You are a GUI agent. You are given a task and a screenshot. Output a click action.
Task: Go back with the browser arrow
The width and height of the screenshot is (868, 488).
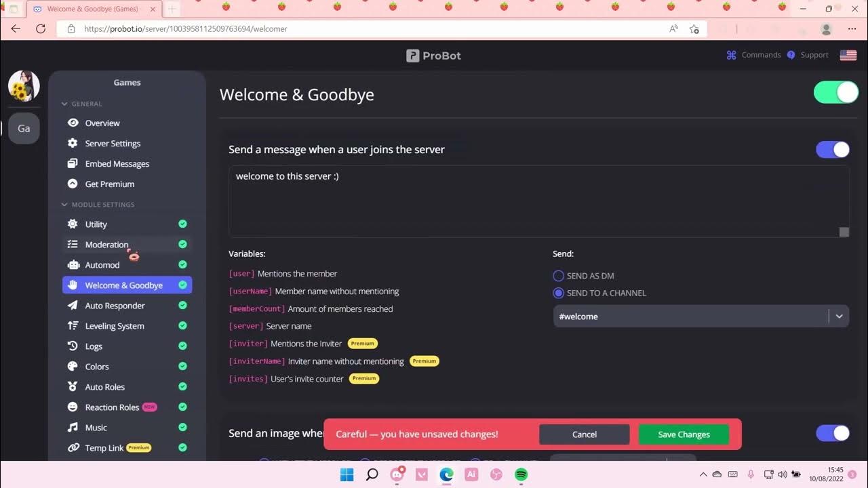[x=16, y=29]
